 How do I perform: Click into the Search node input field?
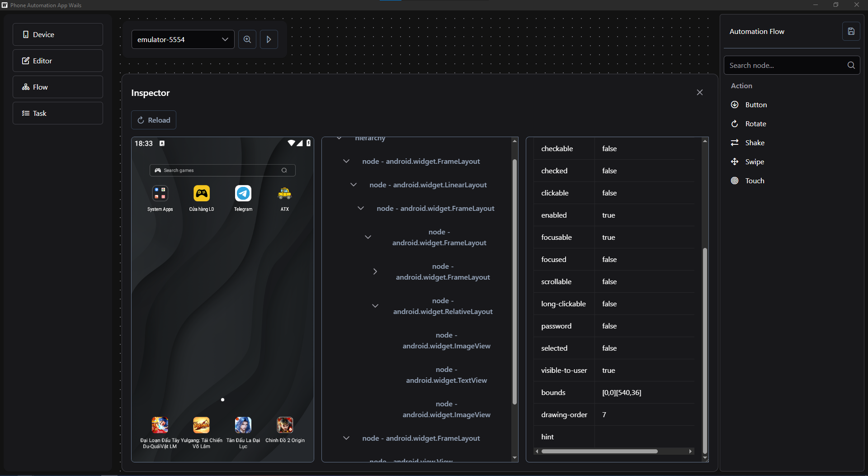coord(785,65)
